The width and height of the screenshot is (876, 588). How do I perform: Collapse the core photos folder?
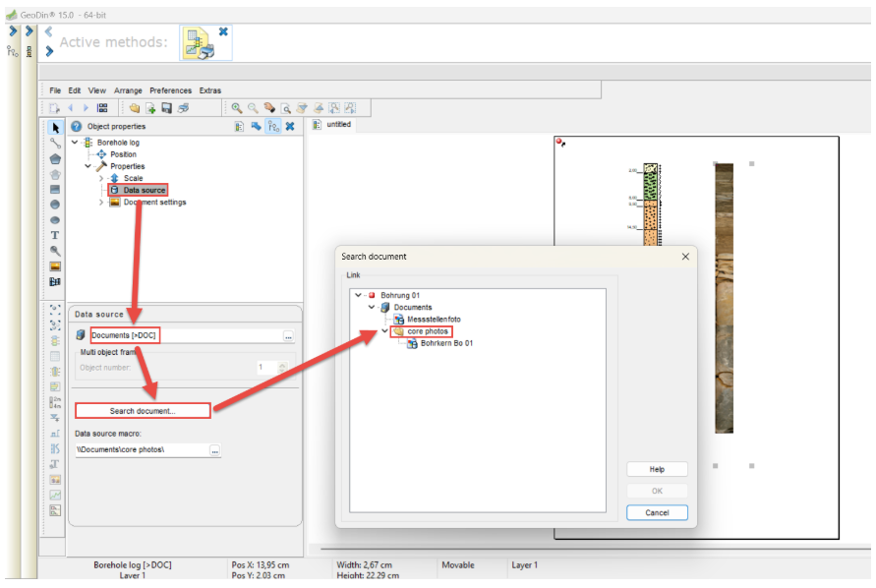384,331
